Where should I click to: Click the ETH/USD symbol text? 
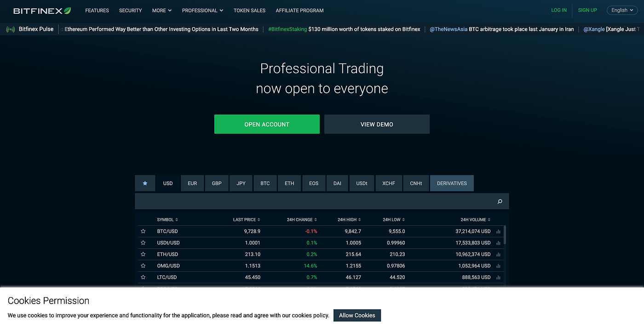[167, 254]
